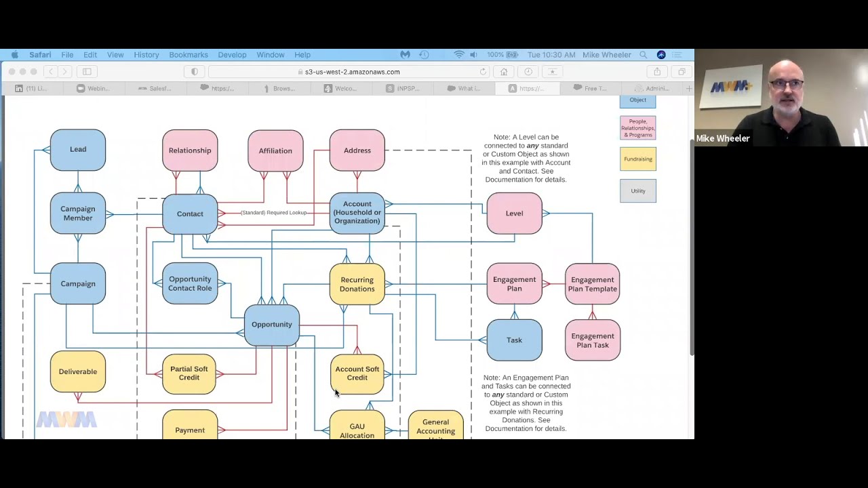Click the Affiliation node
The width and height of the screenshot is (868, 488).
tap(275, 150)
